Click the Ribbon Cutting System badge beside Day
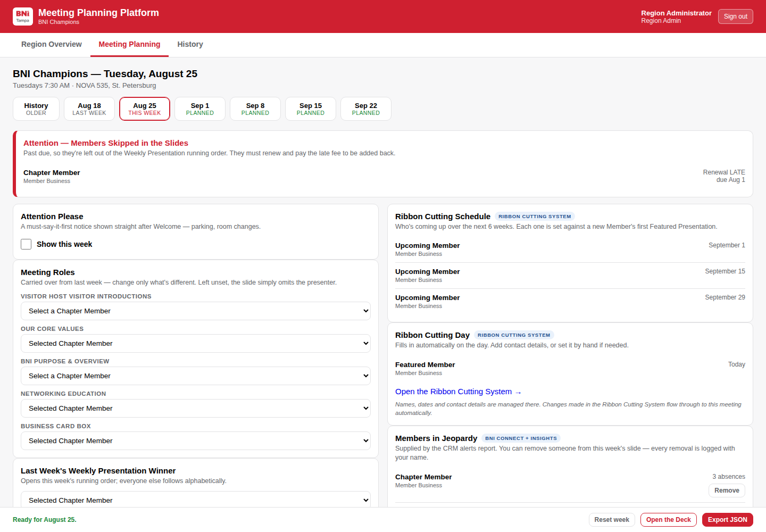This screenshot has height=532, width=766. click(514, 335)
